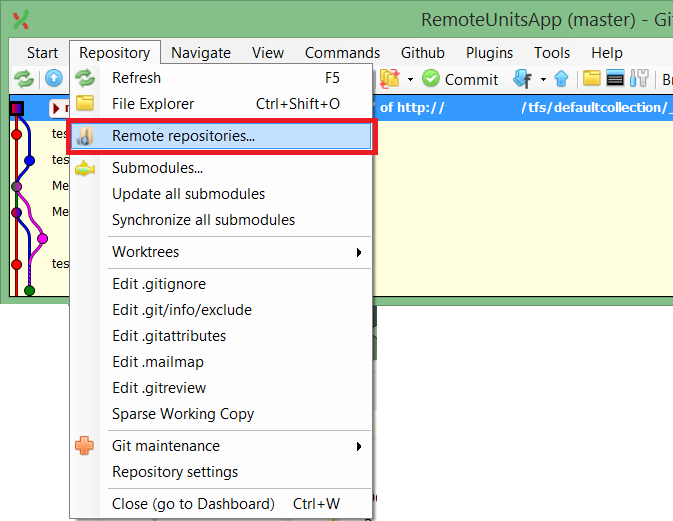Choose Edit .gitignore menu entry

162,284
